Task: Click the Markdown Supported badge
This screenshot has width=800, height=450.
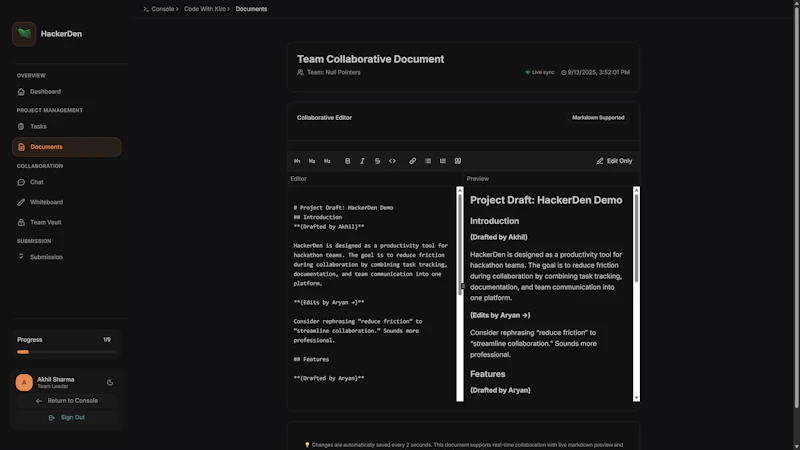Action: pyautogui.click(x=598, y=118)
